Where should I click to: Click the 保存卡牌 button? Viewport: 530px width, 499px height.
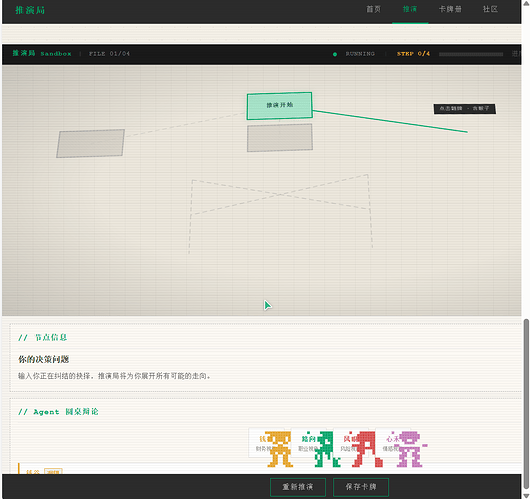tap(361, 487)
